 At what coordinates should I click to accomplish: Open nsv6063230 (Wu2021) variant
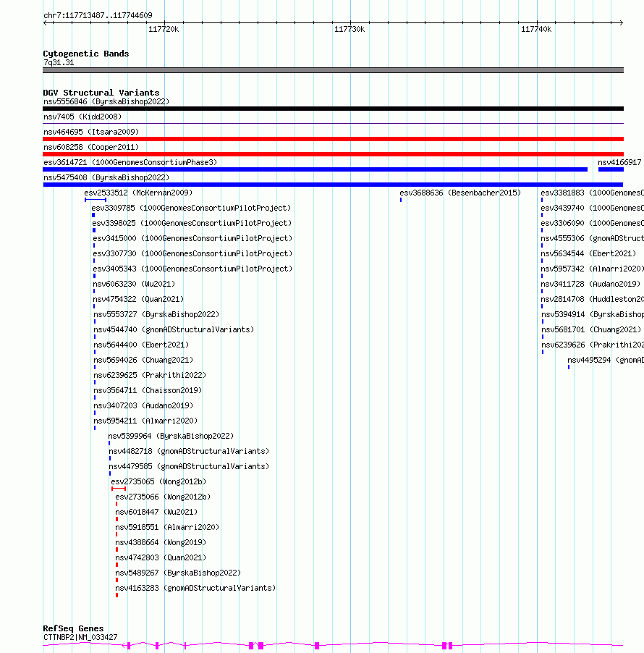click(134, 284)
